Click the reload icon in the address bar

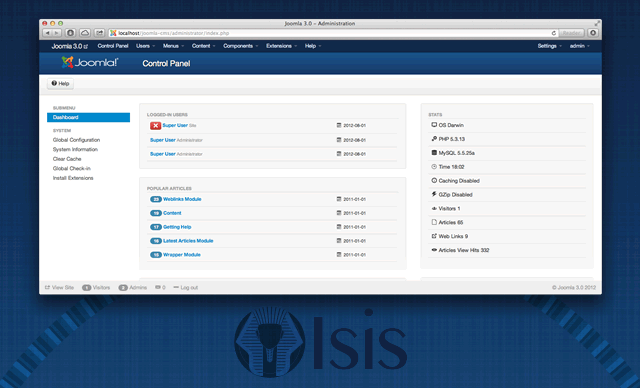tap(553, 33)
